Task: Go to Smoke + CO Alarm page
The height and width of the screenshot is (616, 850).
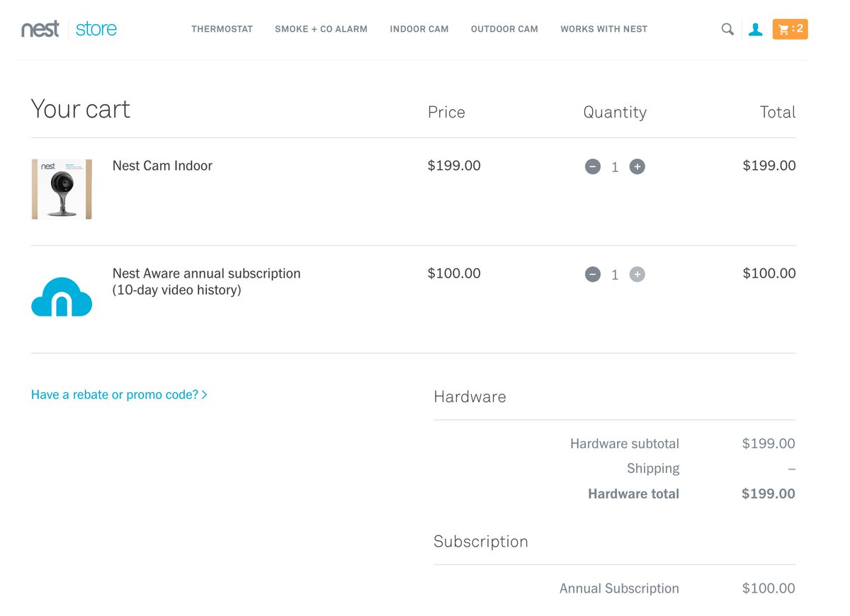Action: (321, 29)
